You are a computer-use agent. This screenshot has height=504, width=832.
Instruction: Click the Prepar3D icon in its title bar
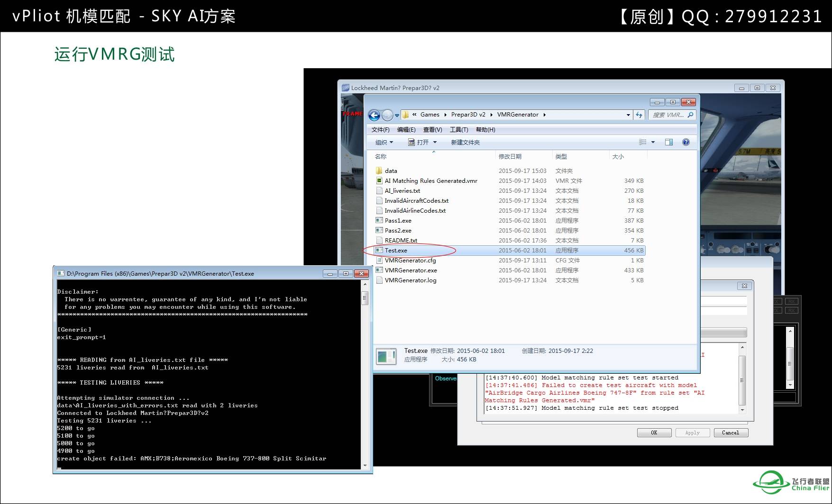[x=345, y=88]
